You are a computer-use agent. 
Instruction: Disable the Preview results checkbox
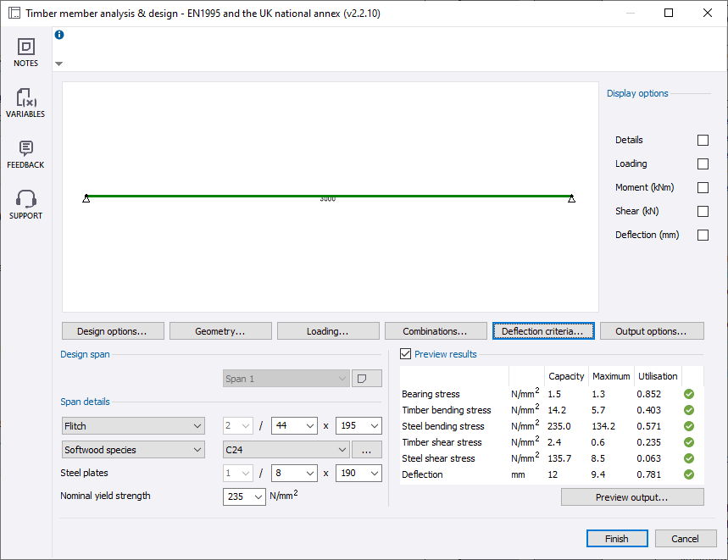(404, 353)
